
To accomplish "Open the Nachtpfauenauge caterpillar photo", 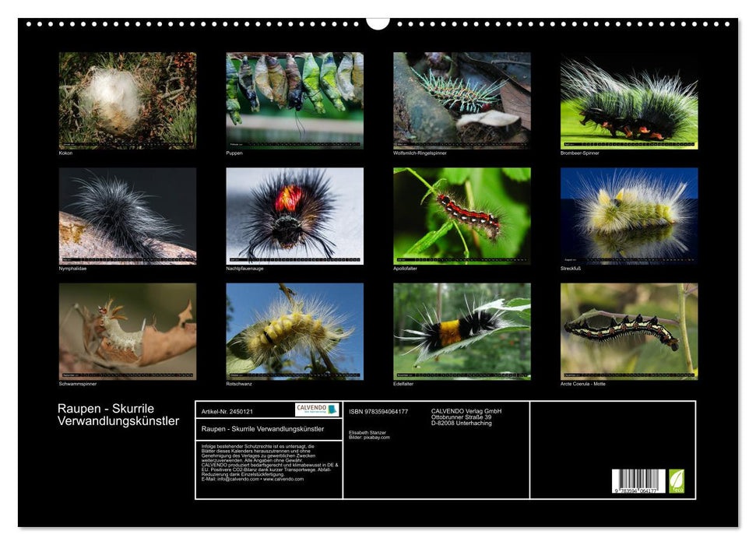I will [x=294, y=216].
